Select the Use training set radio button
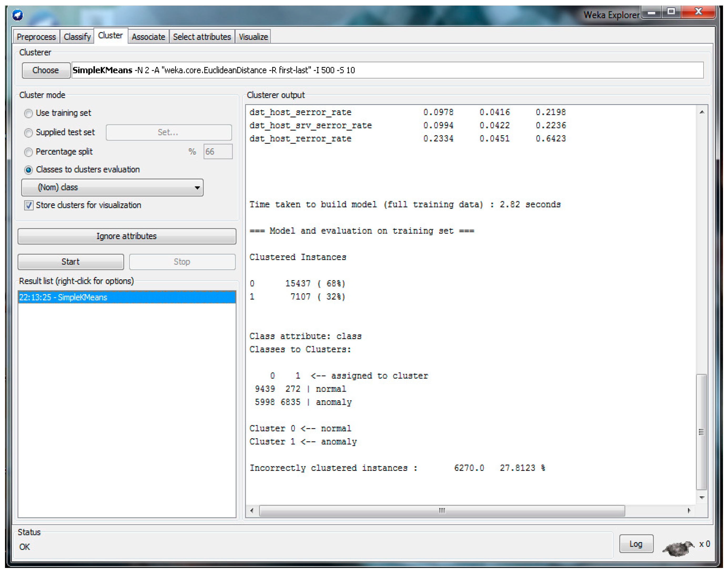This screenshot has height=574, width=728. [29, 113]
